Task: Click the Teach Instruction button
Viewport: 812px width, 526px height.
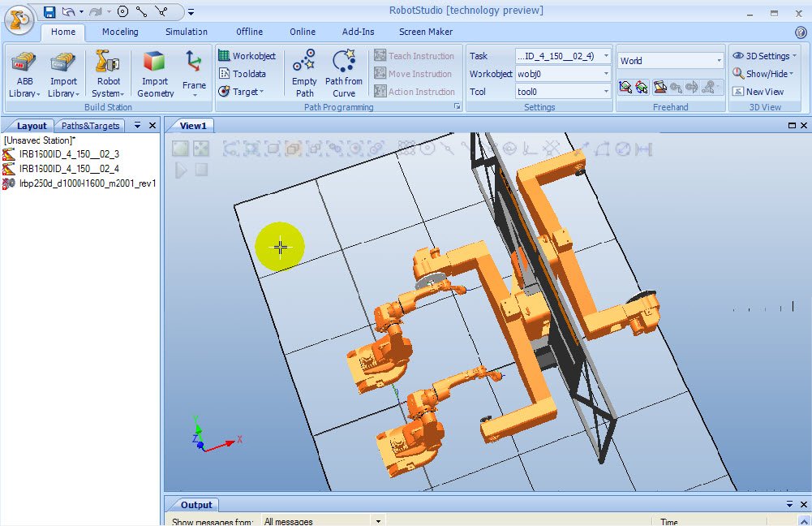Action: pos(415,55)
